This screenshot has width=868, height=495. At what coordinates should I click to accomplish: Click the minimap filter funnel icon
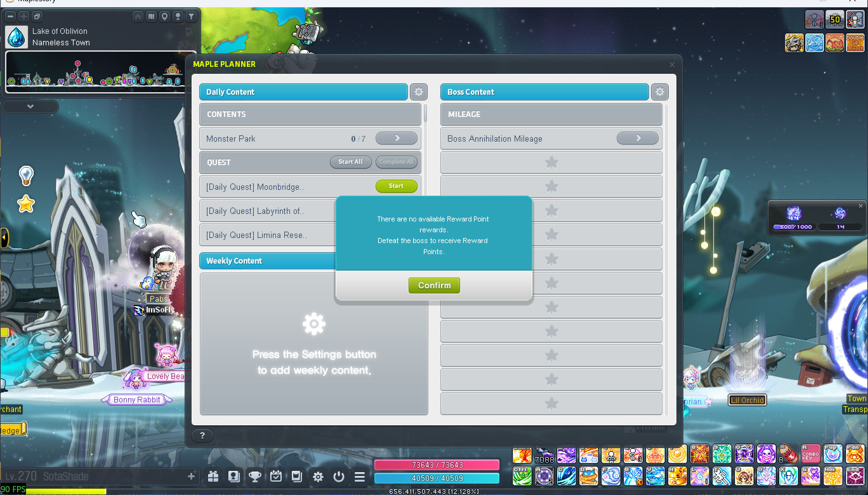pyautogui.click(x=192, y=16)
